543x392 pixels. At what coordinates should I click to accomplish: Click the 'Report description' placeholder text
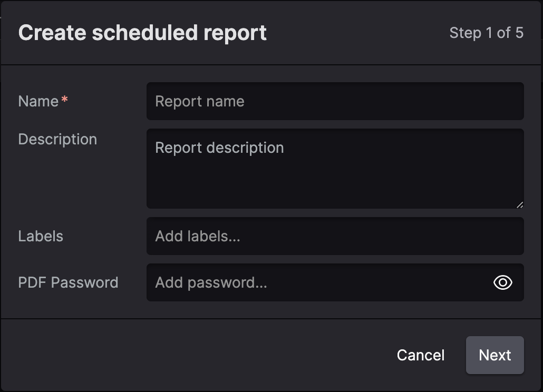pyautogui.click(x=219, y=148)
